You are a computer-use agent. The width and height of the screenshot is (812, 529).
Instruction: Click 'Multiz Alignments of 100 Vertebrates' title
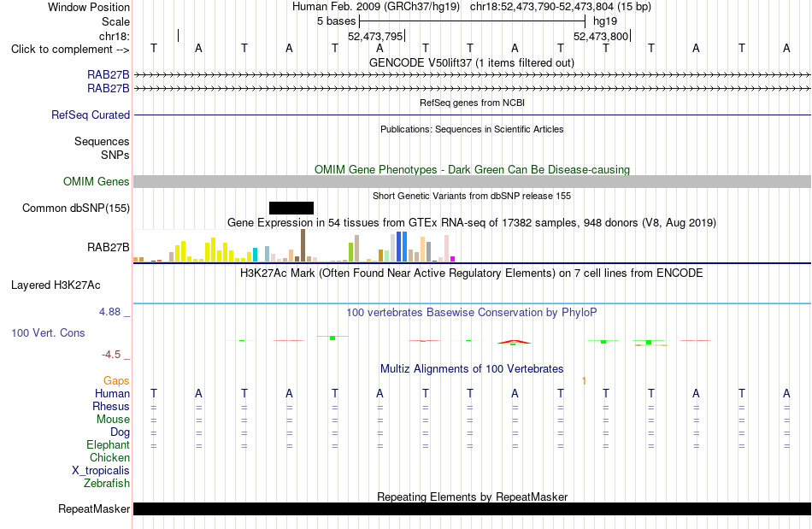(472, 368)
